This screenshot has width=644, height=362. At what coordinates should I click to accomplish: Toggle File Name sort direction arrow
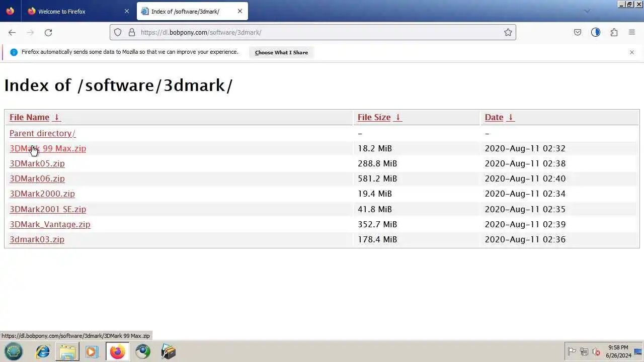(57, 117)
